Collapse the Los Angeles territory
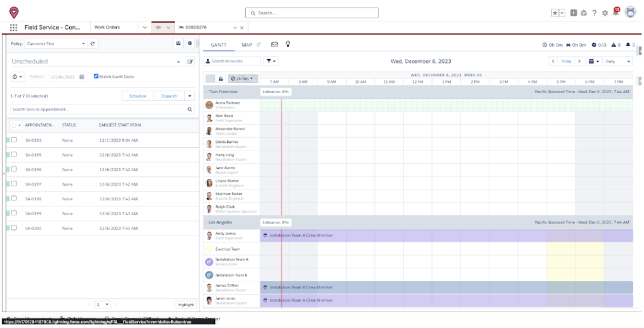 (x=206, y=222)
